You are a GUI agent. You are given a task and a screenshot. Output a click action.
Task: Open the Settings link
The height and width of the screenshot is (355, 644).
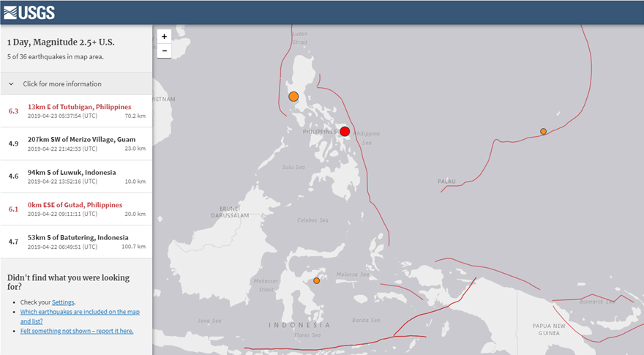[62, 302]
